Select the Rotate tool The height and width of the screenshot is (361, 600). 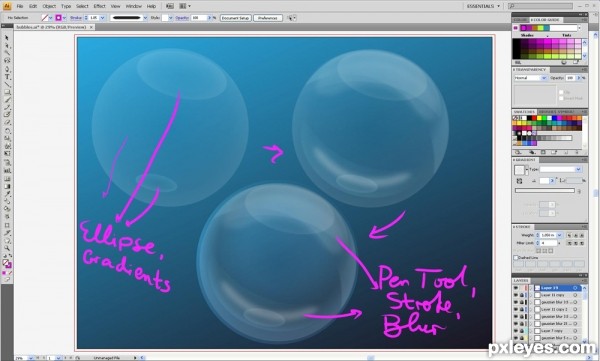[7, 131]
